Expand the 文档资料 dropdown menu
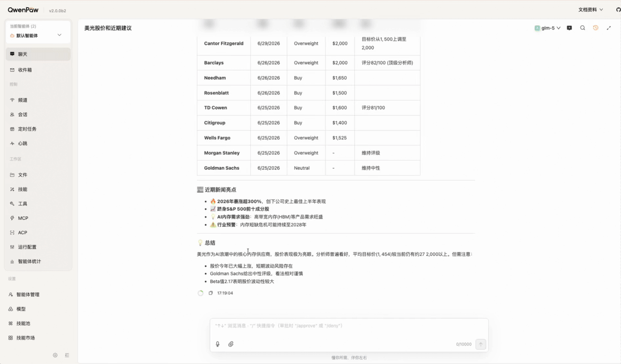The height and width of the screenshot is (364, 621). 590,10
